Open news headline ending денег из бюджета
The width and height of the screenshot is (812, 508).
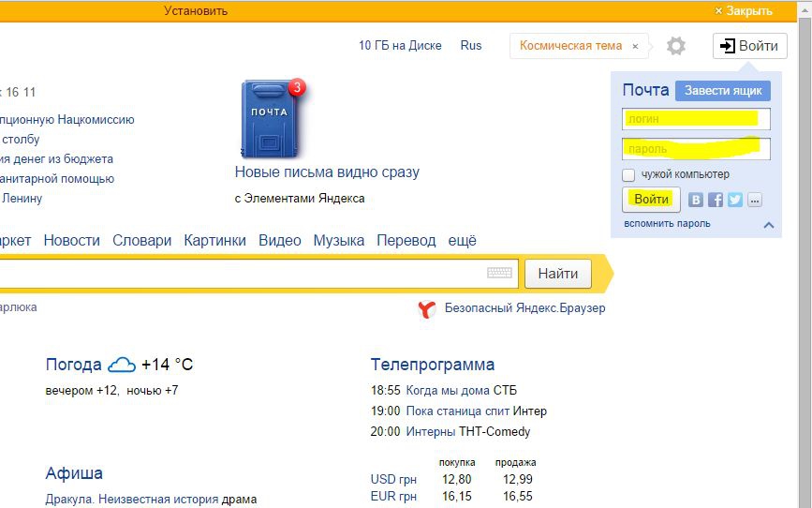(57, 159)
